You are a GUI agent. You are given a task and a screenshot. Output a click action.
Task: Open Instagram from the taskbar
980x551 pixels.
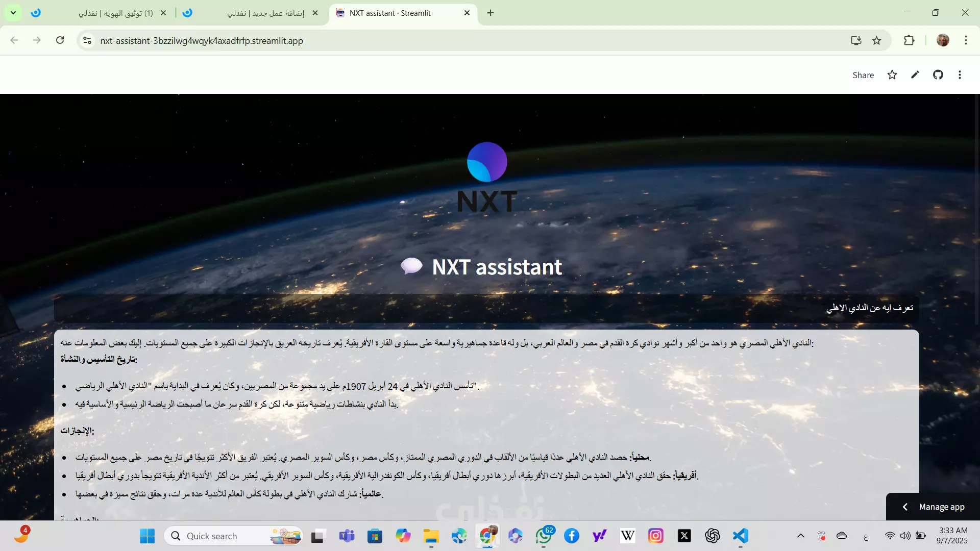click(656, 536)
